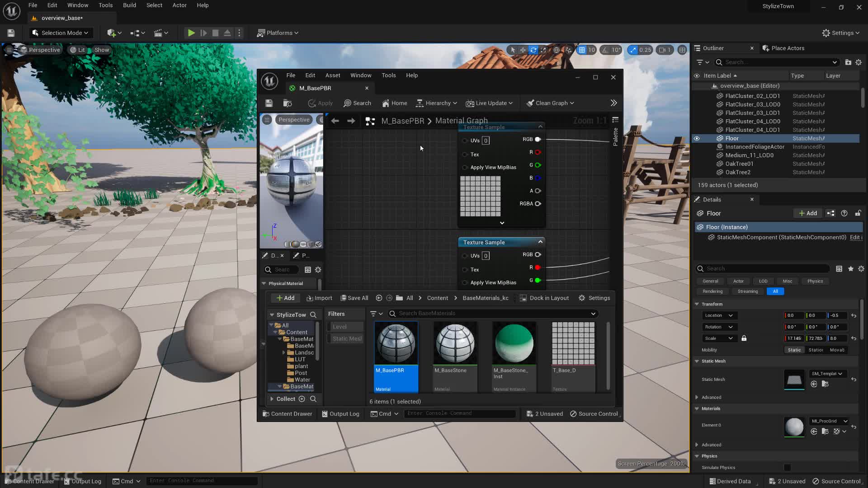The width and height of the screenshot is (868, 488).
Task: Select the rotate gizmo tool in viewport
Action: tap(533, 50)
